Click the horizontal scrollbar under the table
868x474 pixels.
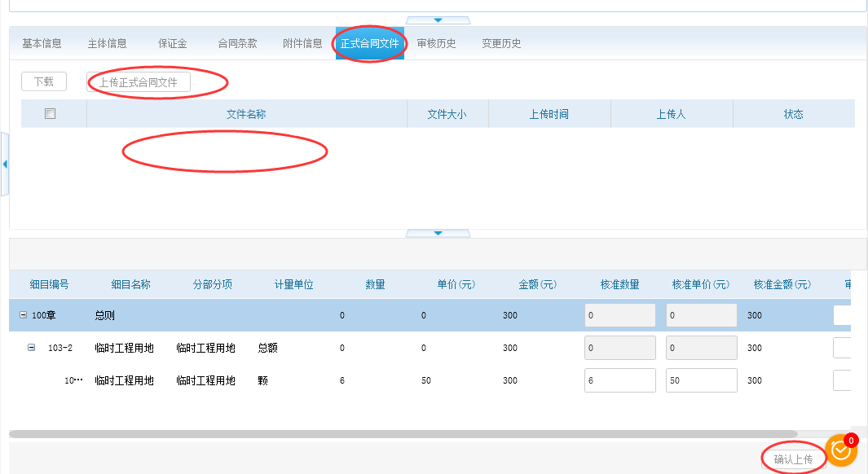coord(403,434)
